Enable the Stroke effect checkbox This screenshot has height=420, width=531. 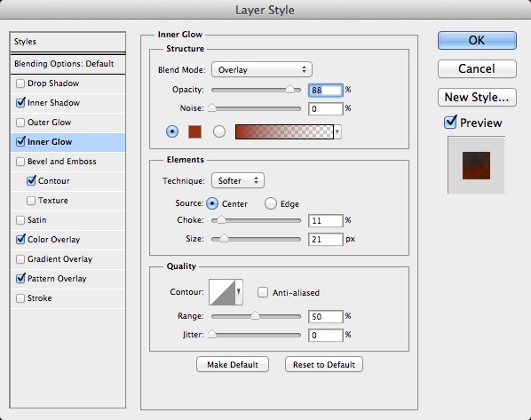(20, 298)
